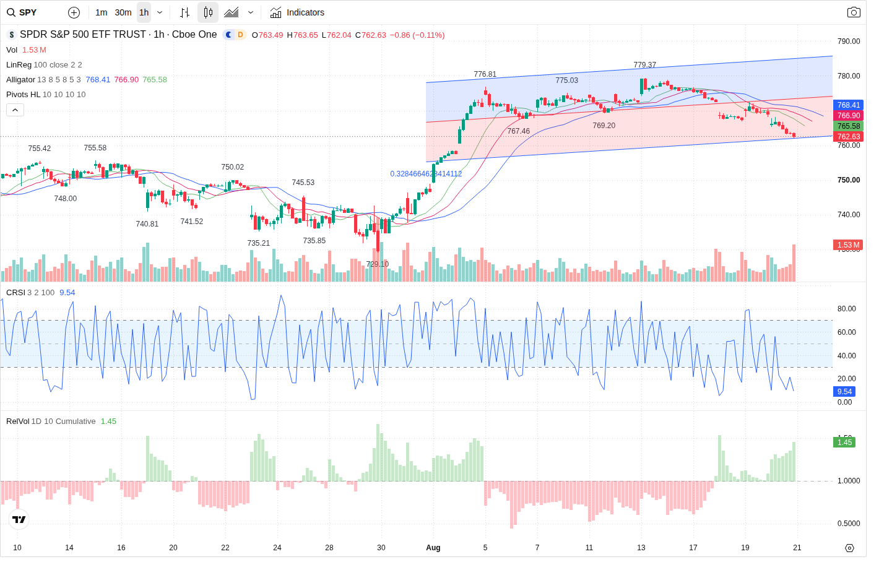
Task: Expand the timeframe dropdown arrow
Action: [x=160, y=12]
